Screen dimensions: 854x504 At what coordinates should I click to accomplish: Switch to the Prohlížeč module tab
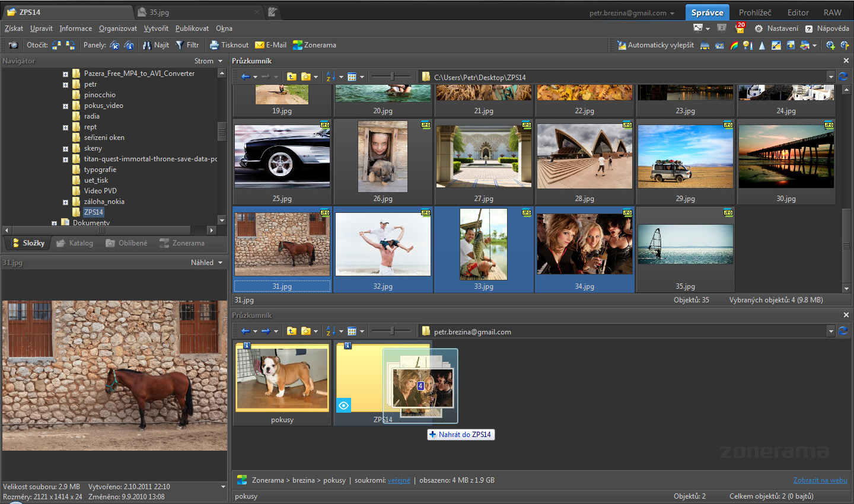[755, 12]
